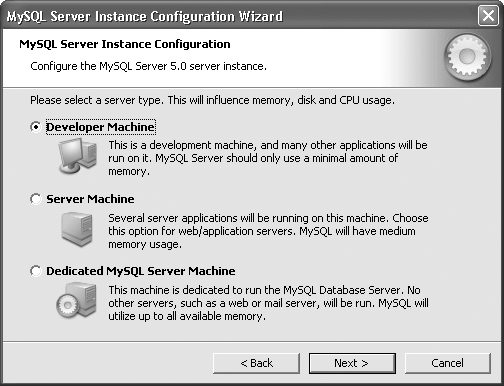Choose the Dedicated MySQL Server Machine radio
Viewport: 504px width, 386px height.
click(36, 271)
